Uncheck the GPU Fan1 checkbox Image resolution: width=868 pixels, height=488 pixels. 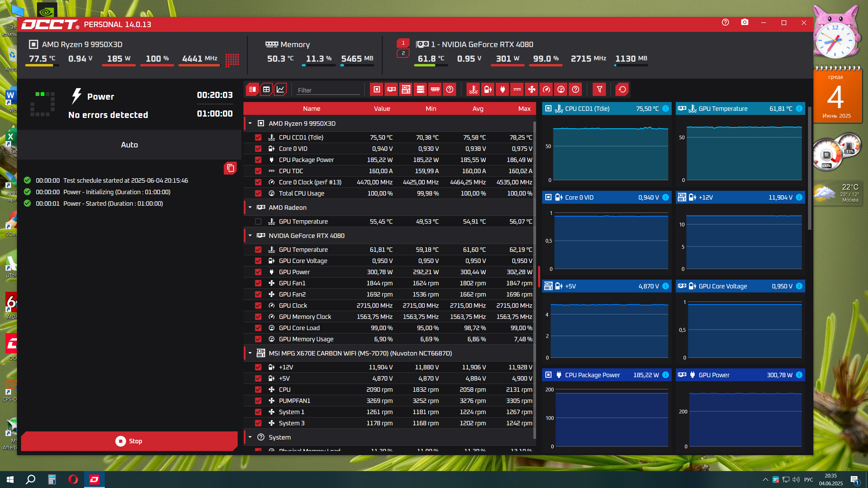[258, 283]
